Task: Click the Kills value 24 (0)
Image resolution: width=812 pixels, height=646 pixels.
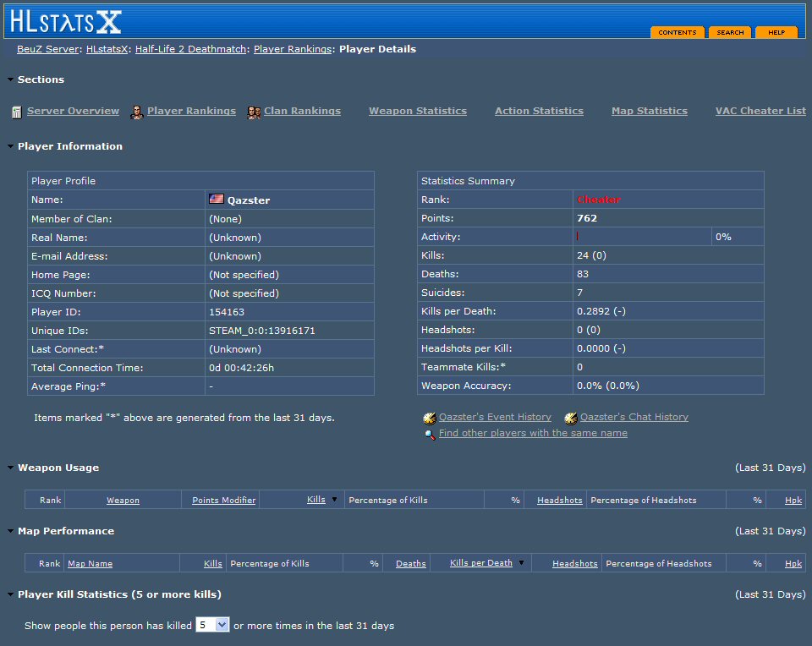Action: click(x=591, y=255)
